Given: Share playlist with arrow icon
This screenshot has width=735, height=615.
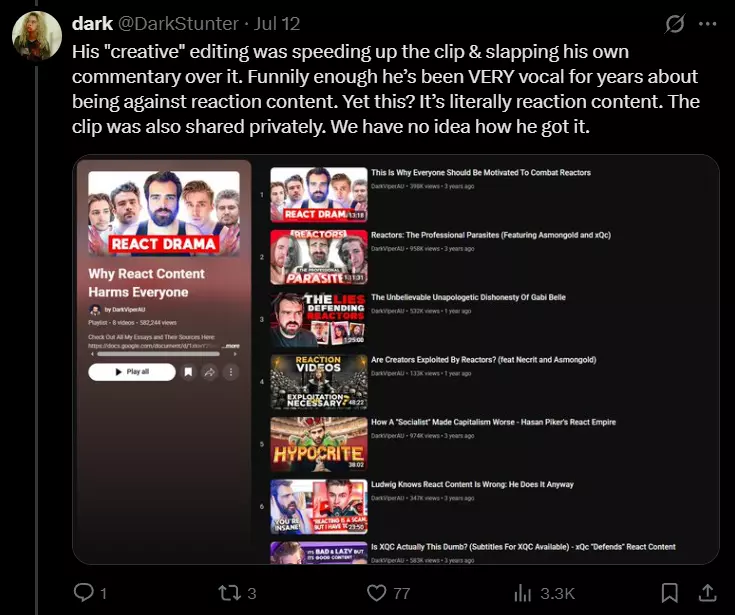Looking at the screenshot, I should 210,372.
